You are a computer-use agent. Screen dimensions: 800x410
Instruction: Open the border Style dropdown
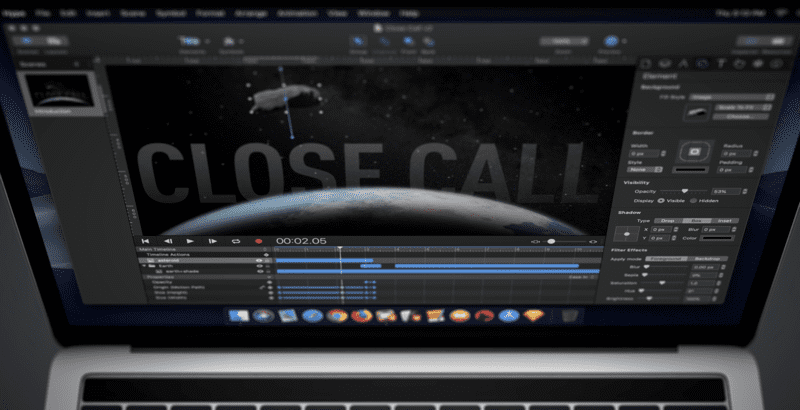(651, 170)
